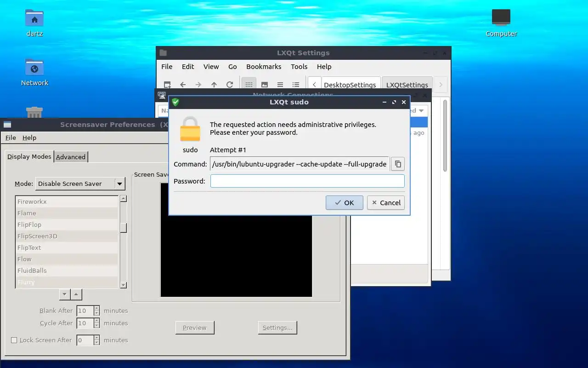
Task: Go up one folder level in LXQt Settings
Action: [214, 85]
